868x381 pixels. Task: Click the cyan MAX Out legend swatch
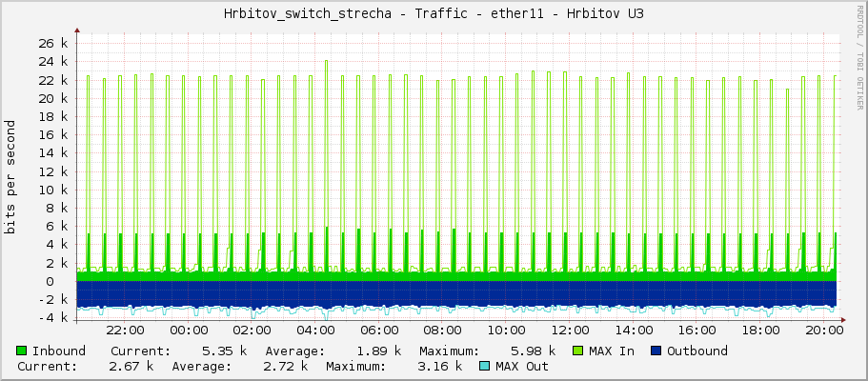[x=485, y=366]
